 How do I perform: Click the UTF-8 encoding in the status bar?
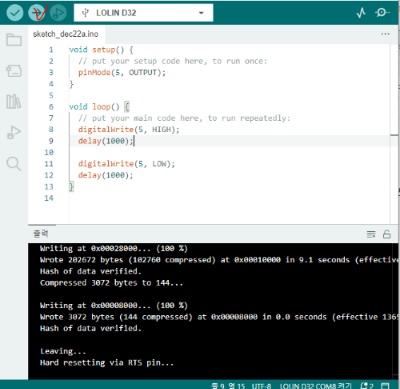(261, 386)
